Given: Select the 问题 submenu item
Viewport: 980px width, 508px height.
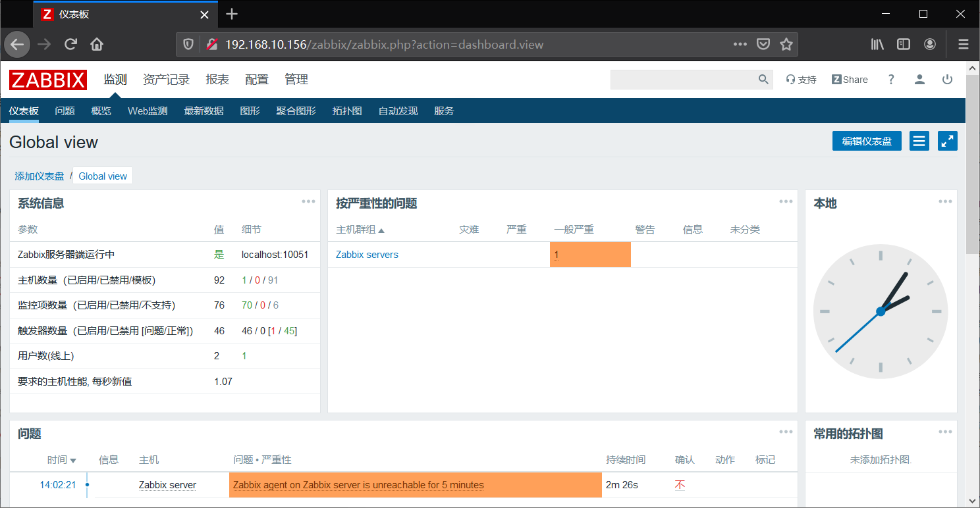Looking at the screenshot, I should tap(65, 111).
